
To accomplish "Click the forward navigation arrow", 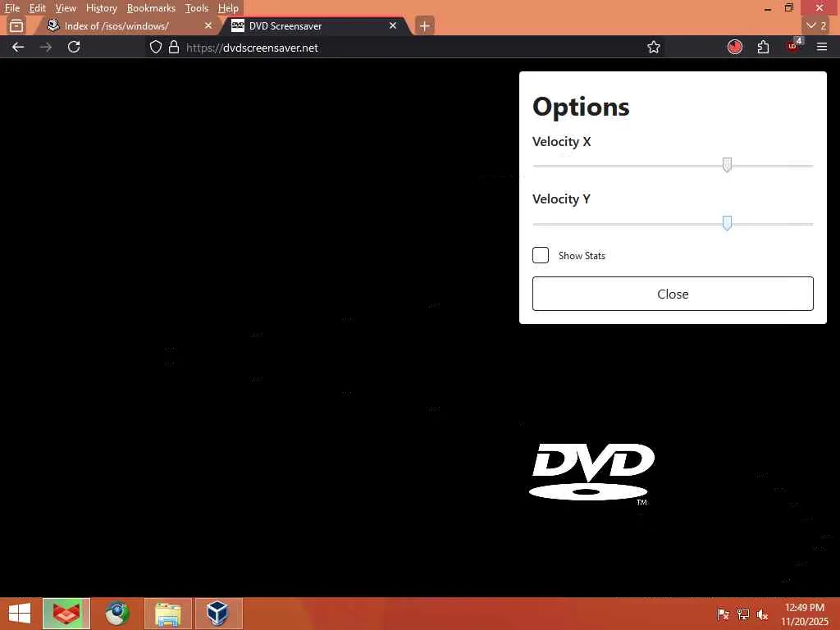I will coord(46,47).
